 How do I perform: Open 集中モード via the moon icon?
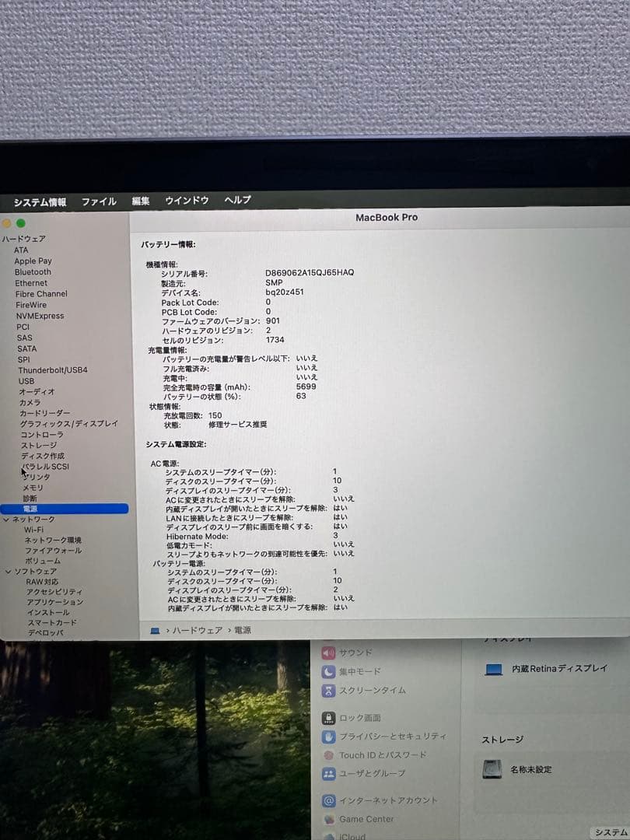[x=329, y=671]
